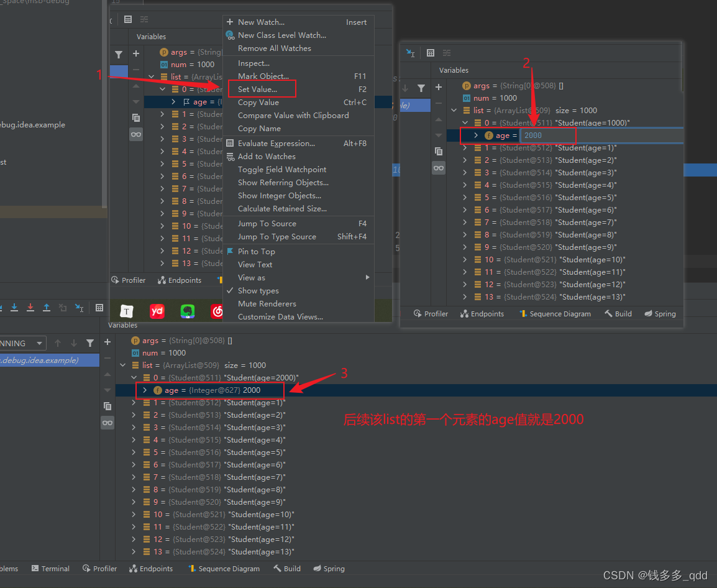Open Build tab in bottom status bar
This screenshot has height=588, width=717.
click(287, 569)
